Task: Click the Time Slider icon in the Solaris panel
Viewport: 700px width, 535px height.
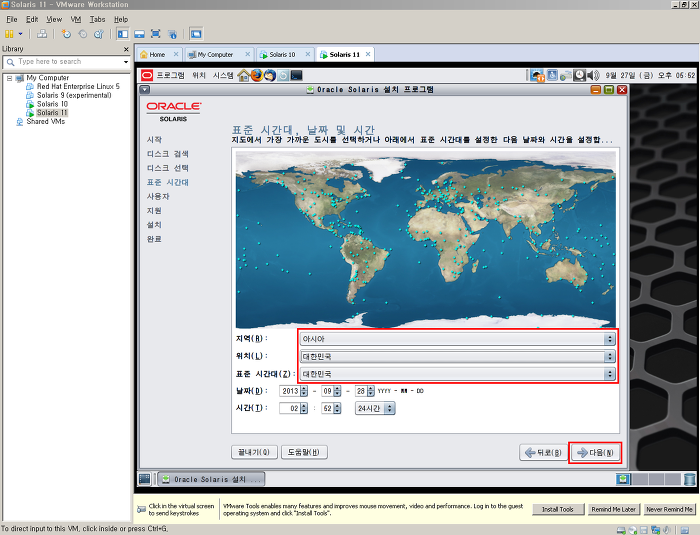Action: pos(283,75)
